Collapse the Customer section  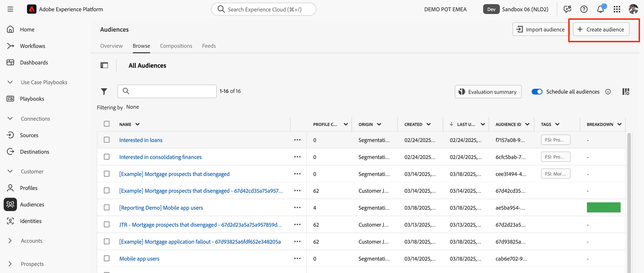click(10, 171)
